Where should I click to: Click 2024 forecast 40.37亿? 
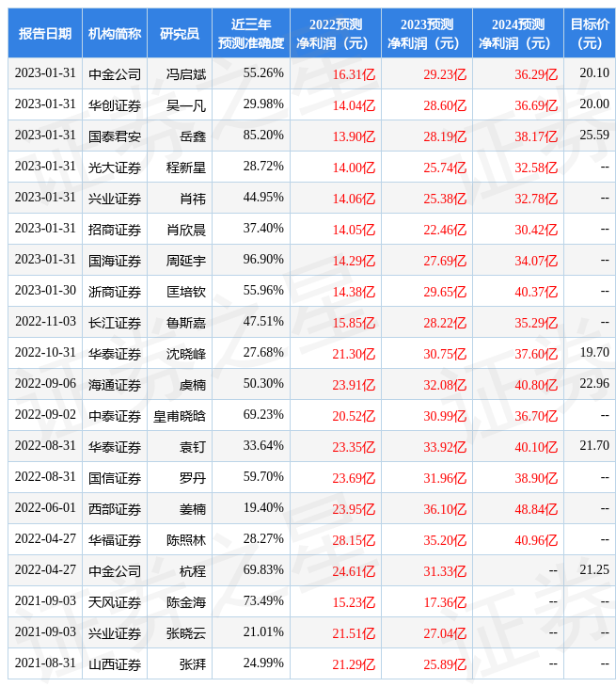[536, 292]
